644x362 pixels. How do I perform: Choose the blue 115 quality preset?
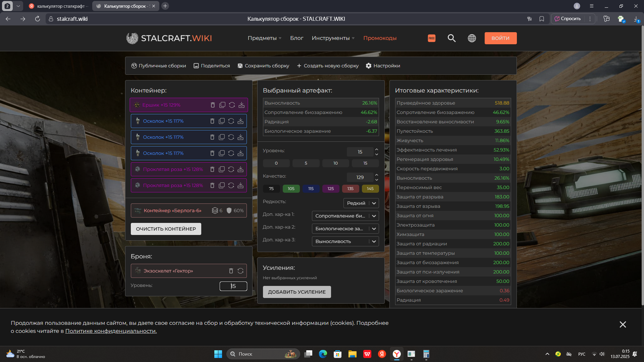pos(311,189)
